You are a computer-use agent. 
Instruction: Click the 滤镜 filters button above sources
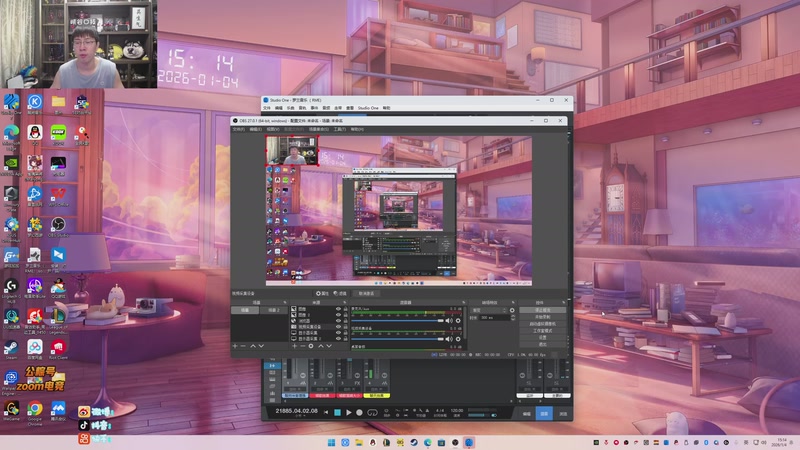click(x=340, y=293)
